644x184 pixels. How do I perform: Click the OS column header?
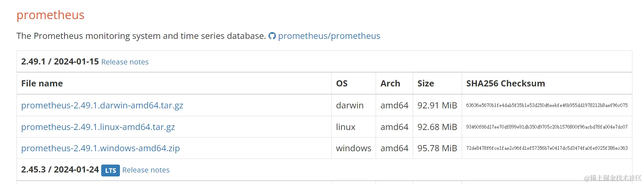pos(341,84)
